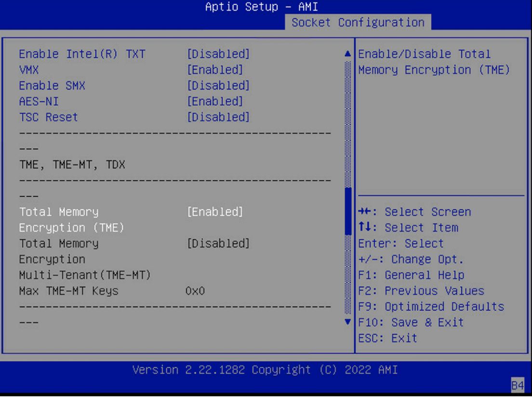
Task: Click the F1: General Help hint
Action: pos(411,275)
